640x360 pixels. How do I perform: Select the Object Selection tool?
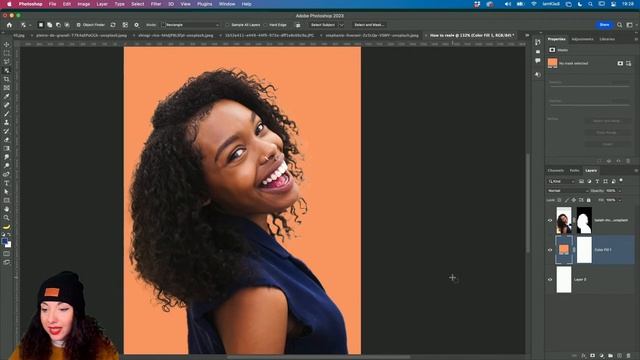point(7,70)
